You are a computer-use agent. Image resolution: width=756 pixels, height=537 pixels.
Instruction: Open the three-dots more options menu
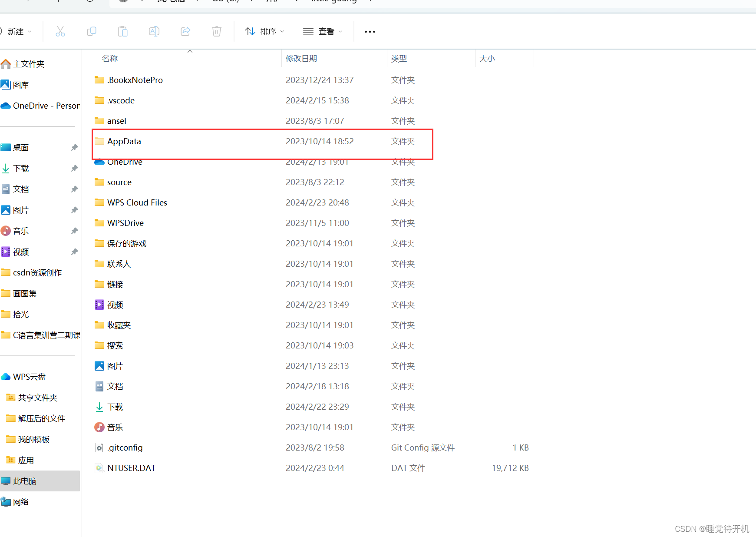[370, 32]
